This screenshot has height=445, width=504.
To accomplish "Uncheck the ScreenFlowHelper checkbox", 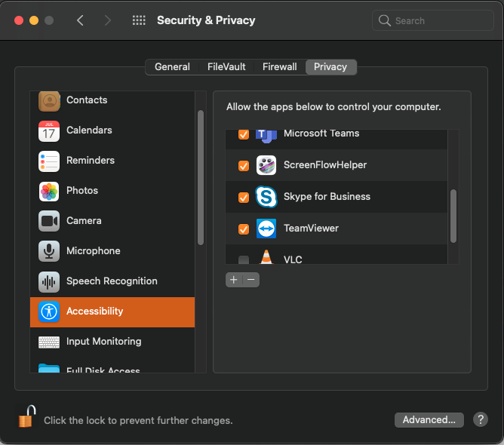I will [x=244, y=166].
